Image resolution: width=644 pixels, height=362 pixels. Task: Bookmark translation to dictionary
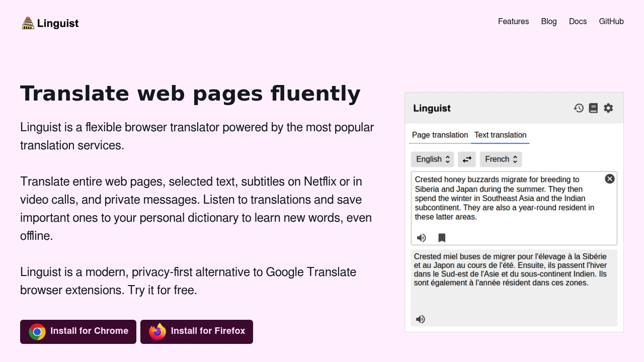(x=442, y=238)
